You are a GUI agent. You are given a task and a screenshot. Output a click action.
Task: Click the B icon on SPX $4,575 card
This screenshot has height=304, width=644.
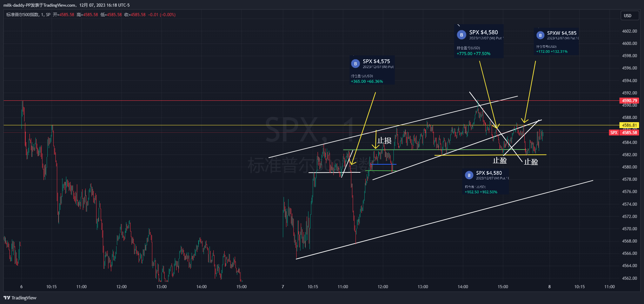tap(355, 64)
